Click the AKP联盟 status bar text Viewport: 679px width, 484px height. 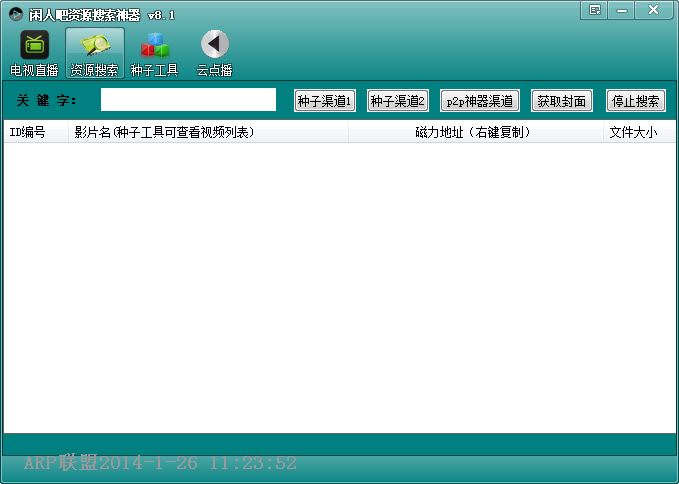pyautogui.click(x=160, y=464)
